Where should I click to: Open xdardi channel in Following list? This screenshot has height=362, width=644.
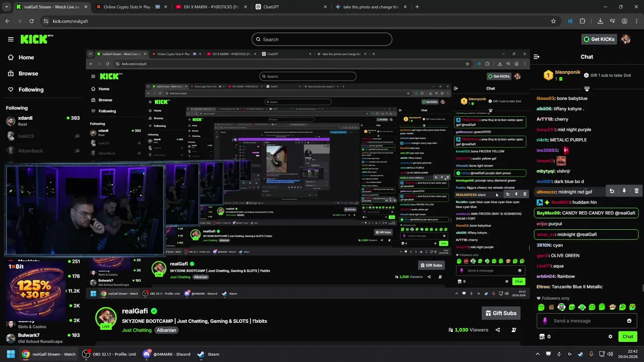(x=43, y=121)
